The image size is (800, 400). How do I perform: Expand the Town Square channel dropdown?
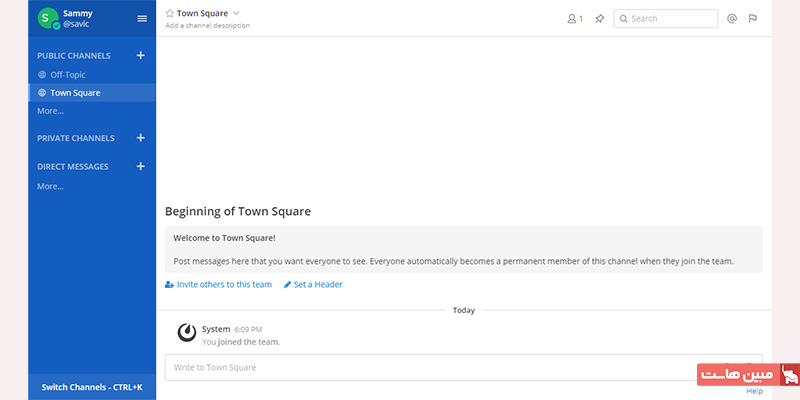236,13
